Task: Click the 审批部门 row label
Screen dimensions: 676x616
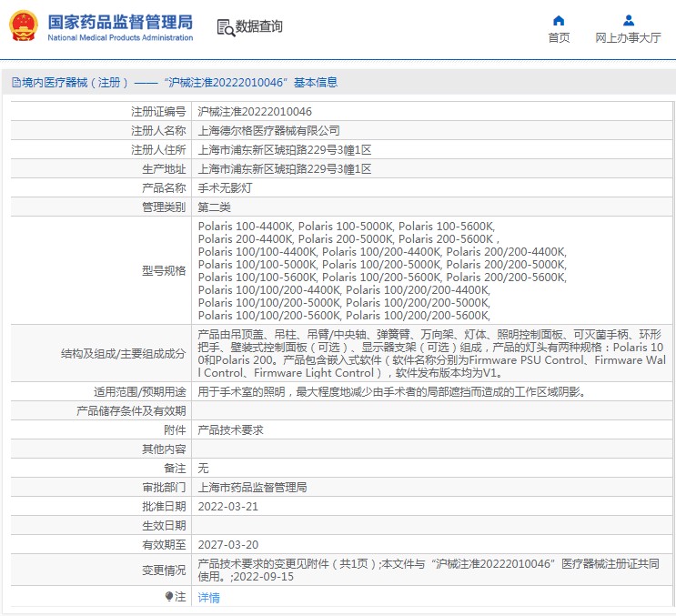Action: tap(164, 488)
